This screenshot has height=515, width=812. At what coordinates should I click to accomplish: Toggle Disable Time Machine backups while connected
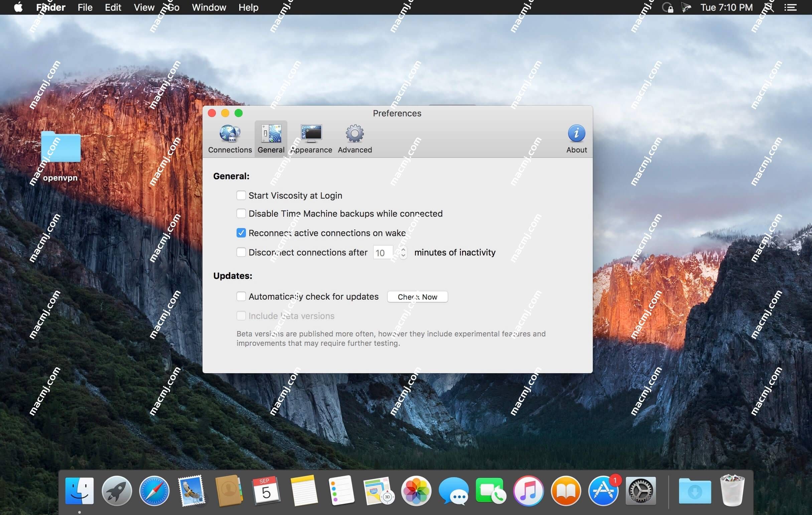(241, 213)
